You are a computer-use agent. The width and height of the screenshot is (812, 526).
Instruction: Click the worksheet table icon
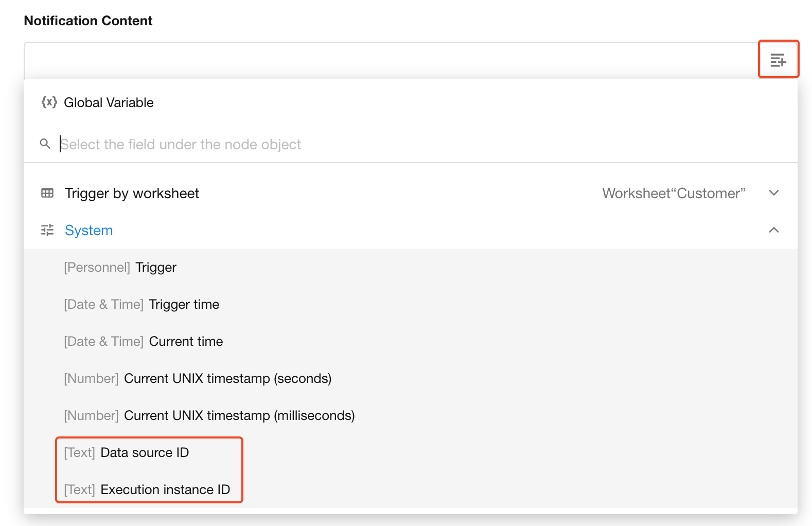47,193
